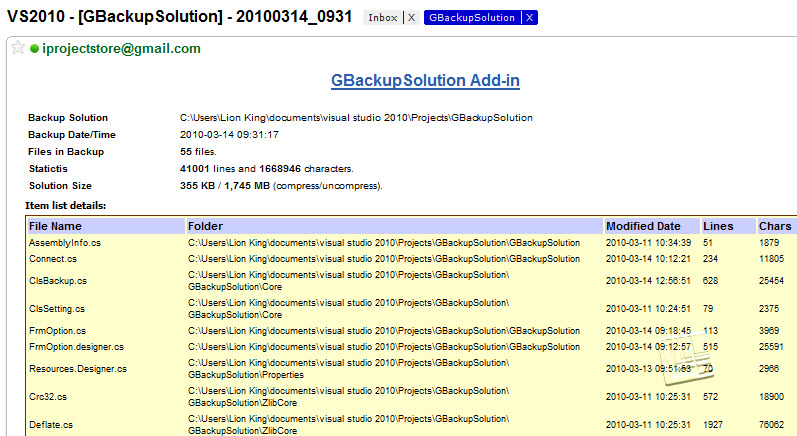
Task: Click folder path of Resources.Designer.cs row
Action: 349,369
